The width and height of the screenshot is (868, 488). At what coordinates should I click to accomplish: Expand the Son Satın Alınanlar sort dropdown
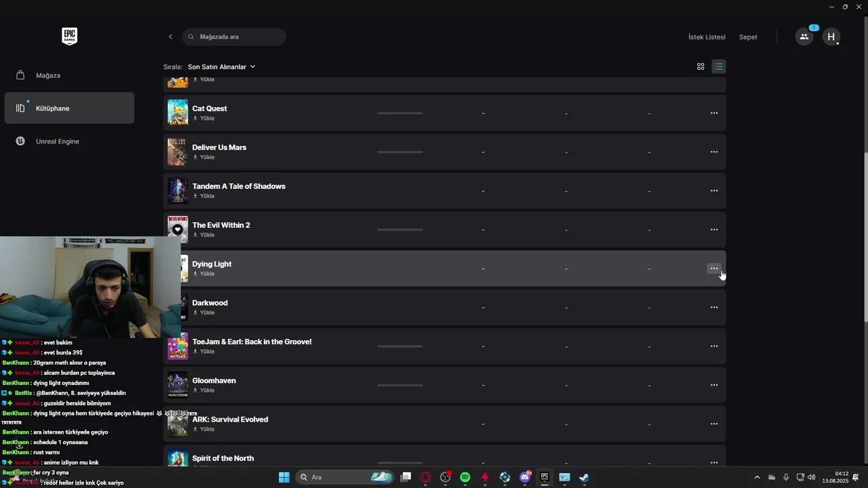coord(221,67)
